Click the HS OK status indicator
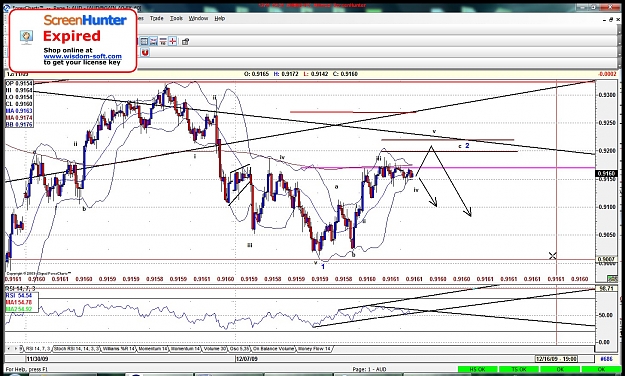 coord(478,370)
